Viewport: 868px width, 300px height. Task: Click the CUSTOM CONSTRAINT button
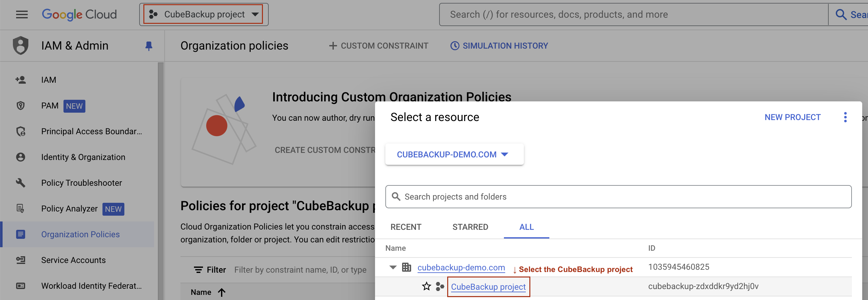click(378, 46)
